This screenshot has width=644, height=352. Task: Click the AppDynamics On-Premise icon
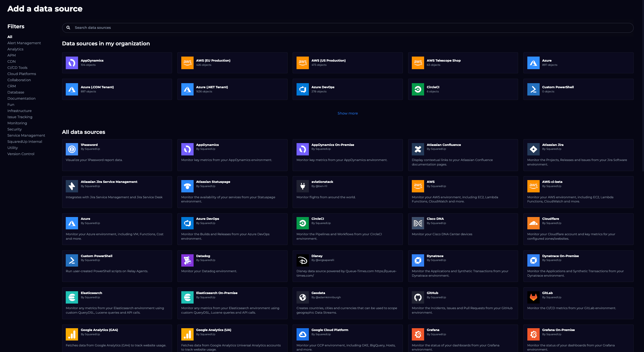[x=303, y=149]
